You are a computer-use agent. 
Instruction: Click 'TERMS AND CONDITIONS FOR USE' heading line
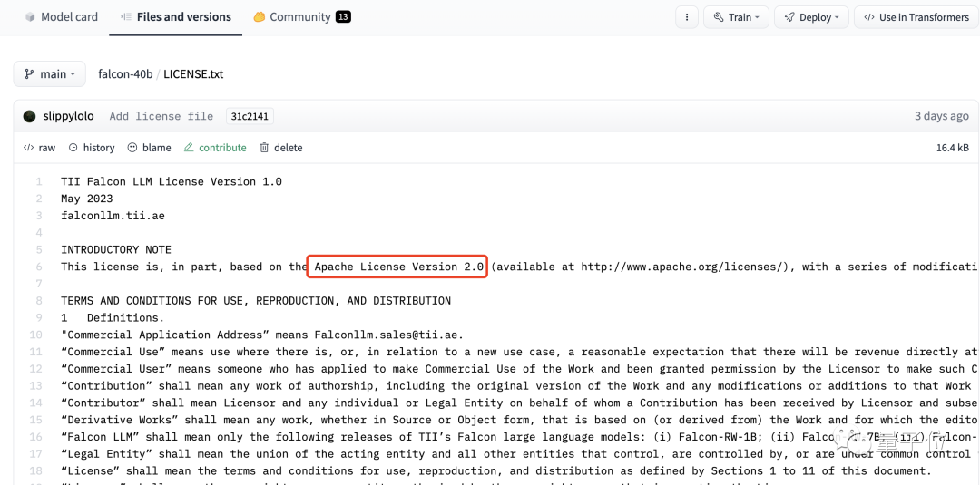pos(256,301)
